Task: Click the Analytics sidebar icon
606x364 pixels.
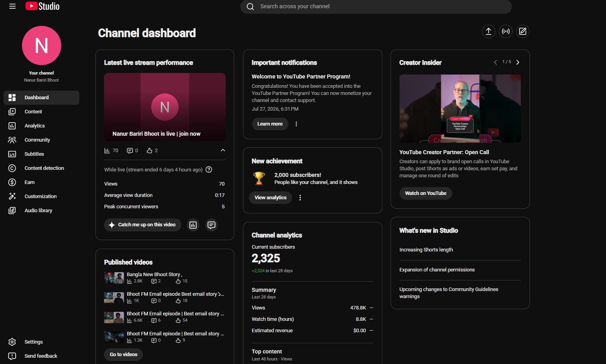Action: tap(12, 126)
